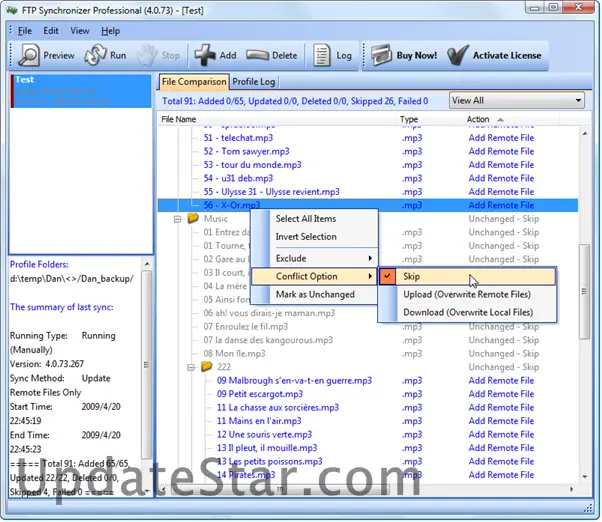Viewport: 602px width, 522px height.
Task: Expand the Exclude submenu
Action: click(315, 258)
